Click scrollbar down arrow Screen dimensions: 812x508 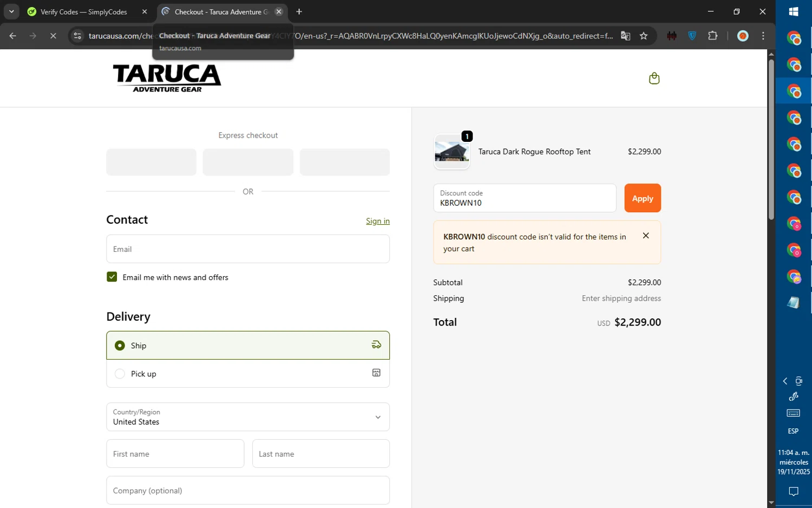771,503
